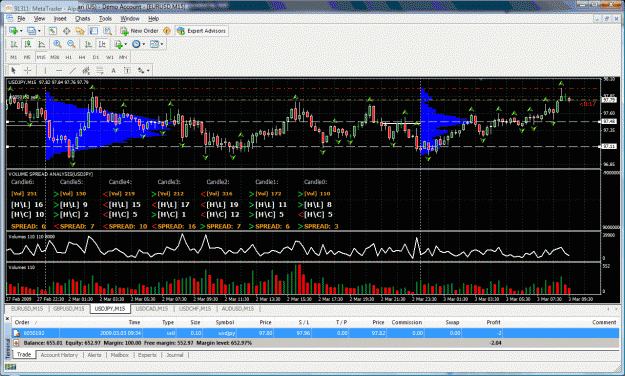Expand the Periods dropdown arrow
This screenshot has width=625, height=376.
(143, 44)
